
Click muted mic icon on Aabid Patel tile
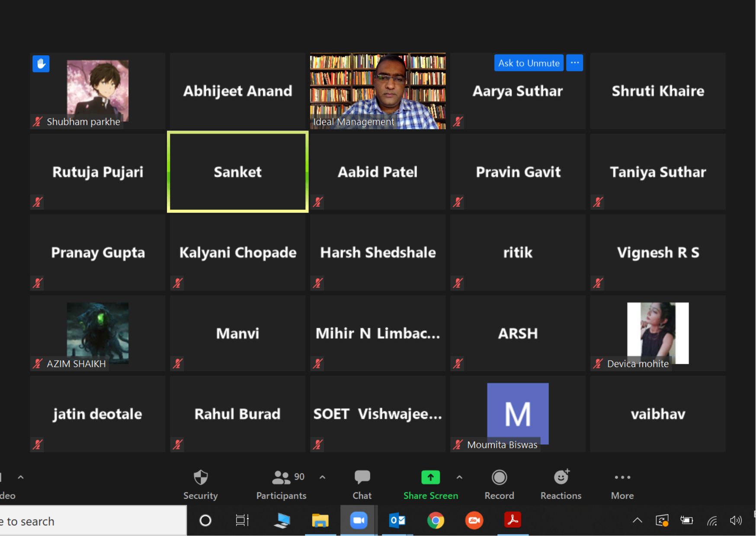[318, 202]
